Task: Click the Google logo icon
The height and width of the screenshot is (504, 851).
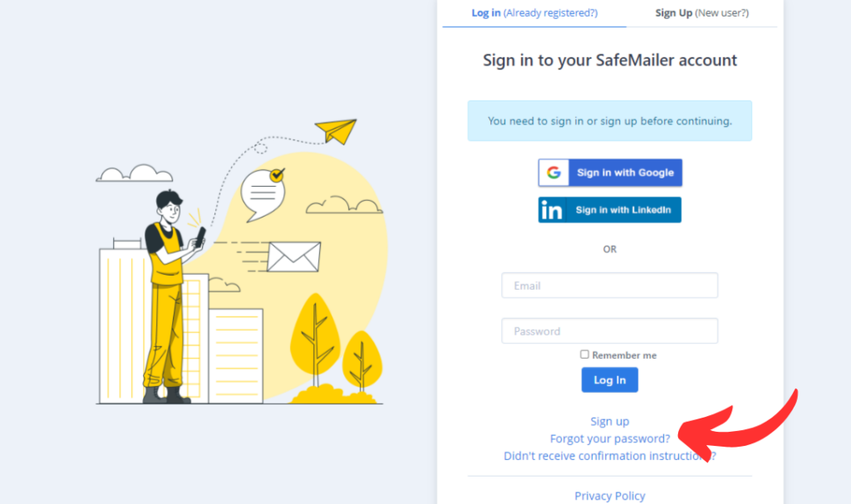Action: pos(553,173)
